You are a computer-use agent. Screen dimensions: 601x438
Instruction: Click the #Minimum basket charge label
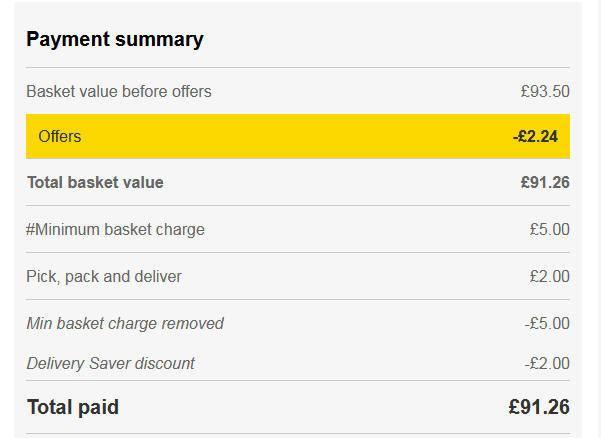(x=115, y=230)
